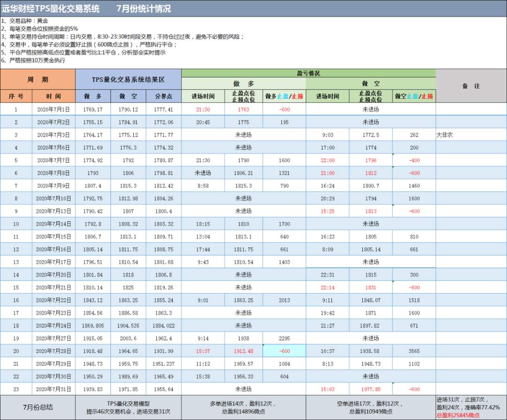Select entry time 17:44
This screenshot has height=420, width=507.
[203, 249]
